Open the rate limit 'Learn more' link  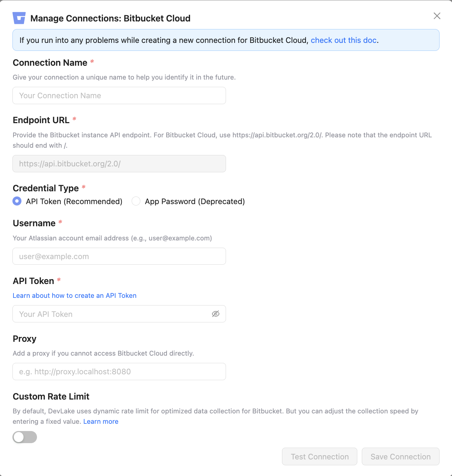point(101,421)
